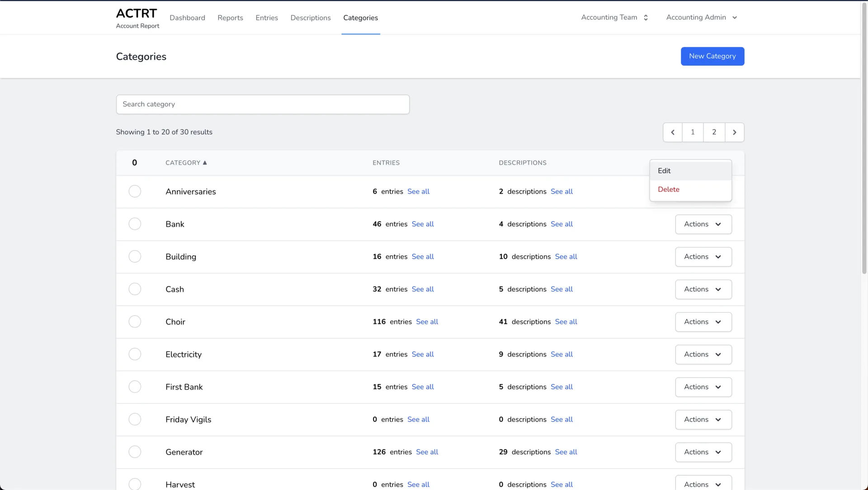The width and height of the screenshot is (868, 490).
Task: Go to next page via right chevron
Action: [735, 132]
